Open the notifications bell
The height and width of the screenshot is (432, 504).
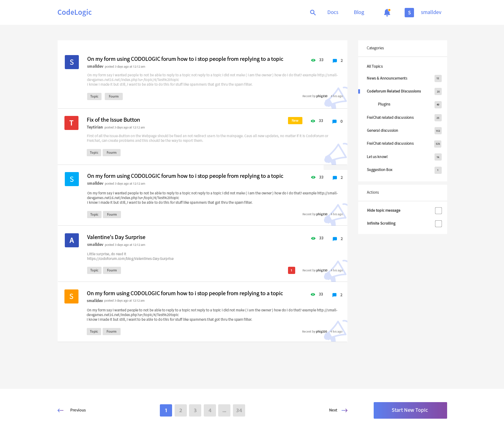pos(387,13)
